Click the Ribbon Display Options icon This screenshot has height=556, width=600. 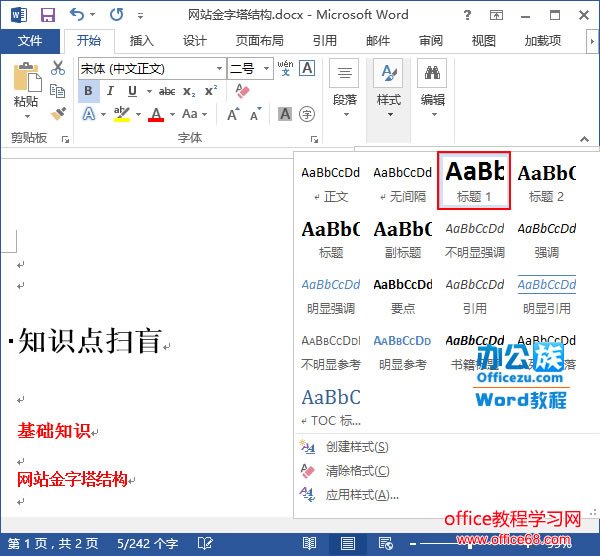(496, 15)
